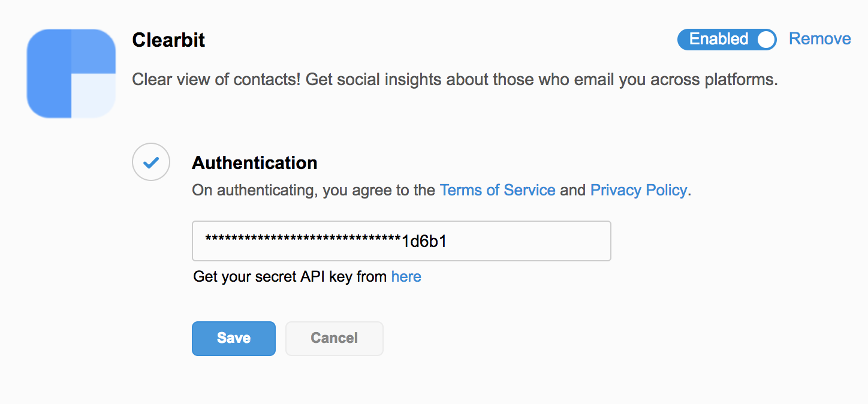Image resolution: width=868 pixels, height=404 pixels.
Task: Cancel the authentication changes
Action: click(x=334, y=339)
